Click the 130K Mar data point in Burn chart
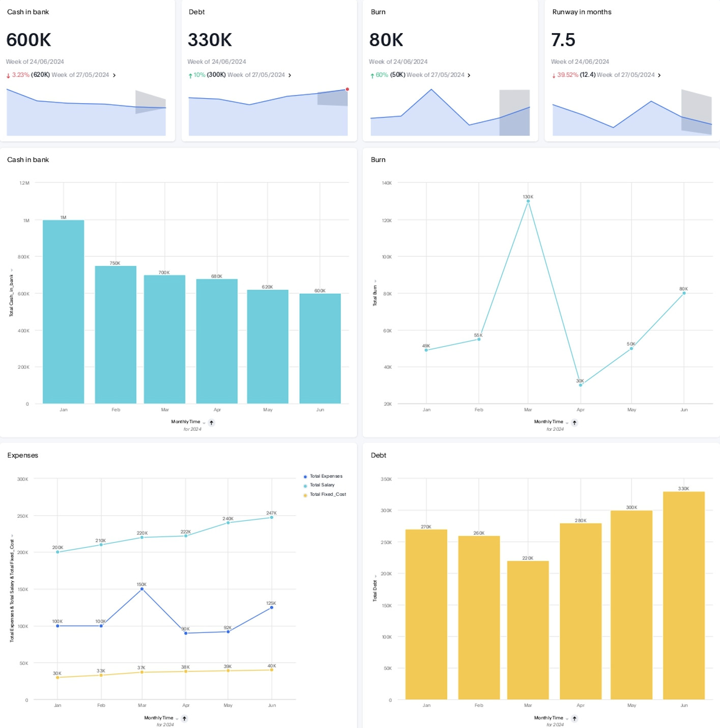 (528, 201)
